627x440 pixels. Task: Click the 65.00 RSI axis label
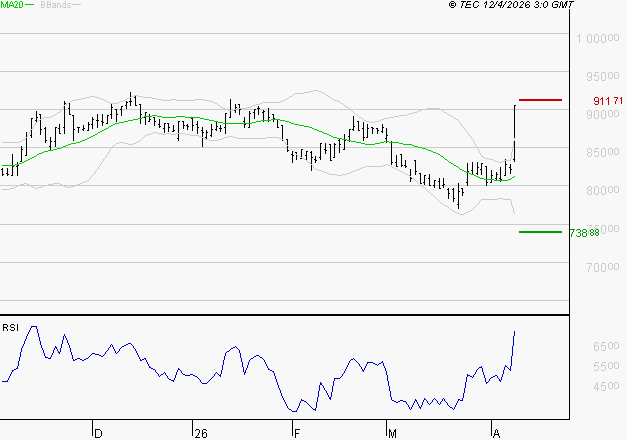point(606,346)
